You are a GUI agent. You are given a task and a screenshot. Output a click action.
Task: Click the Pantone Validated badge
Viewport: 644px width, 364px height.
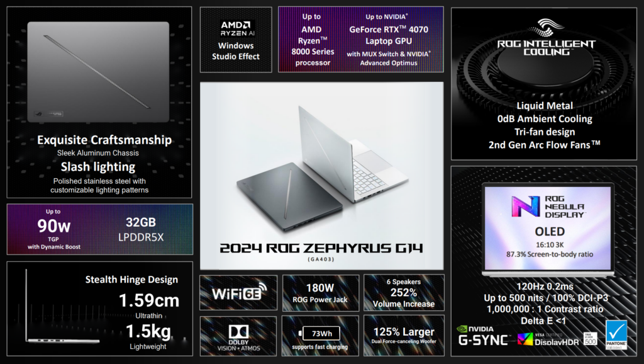point(616,335)
